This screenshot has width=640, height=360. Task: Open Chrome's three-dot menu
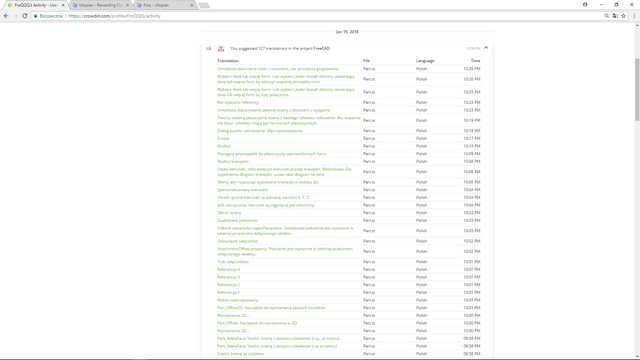pyautogui.click(x=634, y=16)
